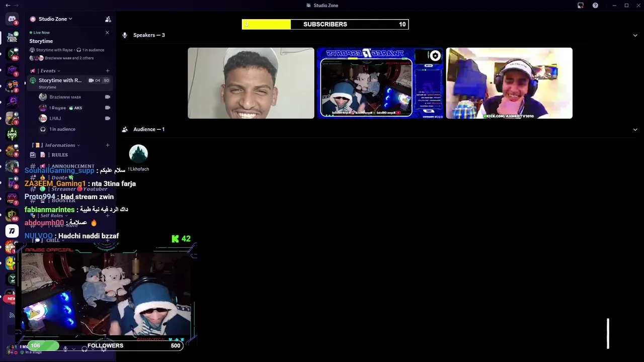Open the server icon with 42 badge
644x362 pixels.
pyautogui.click(x=12, y=215)
